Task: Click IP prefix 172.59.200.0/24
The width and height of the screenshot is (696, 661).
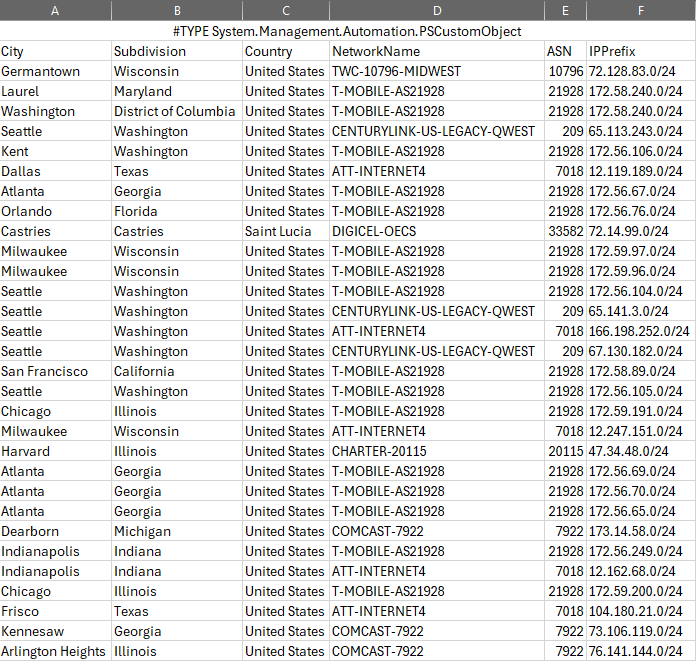Action: coord(641,590)
